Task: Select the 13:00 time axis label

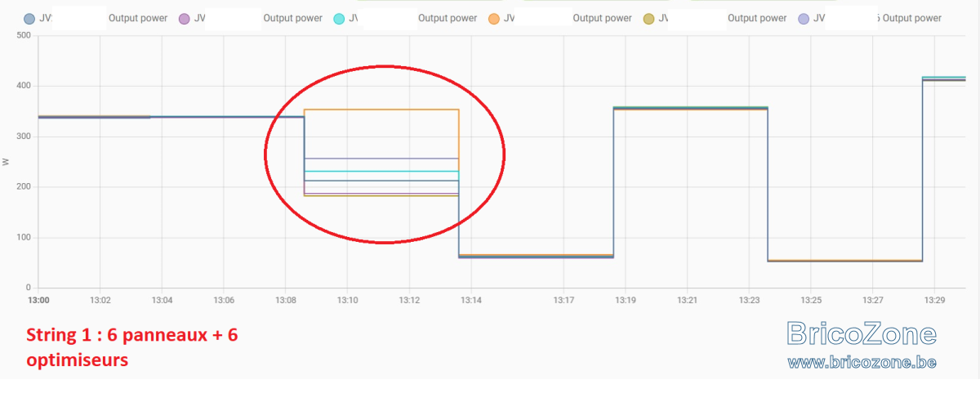Action: pos(38,301)
